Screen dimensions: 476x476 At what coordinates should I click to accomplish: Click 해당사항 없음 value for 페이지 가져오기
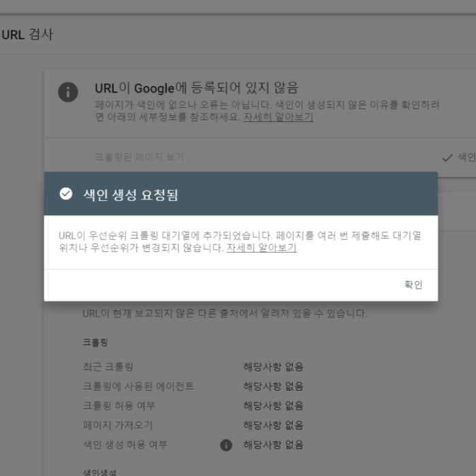tap(273, 425)
